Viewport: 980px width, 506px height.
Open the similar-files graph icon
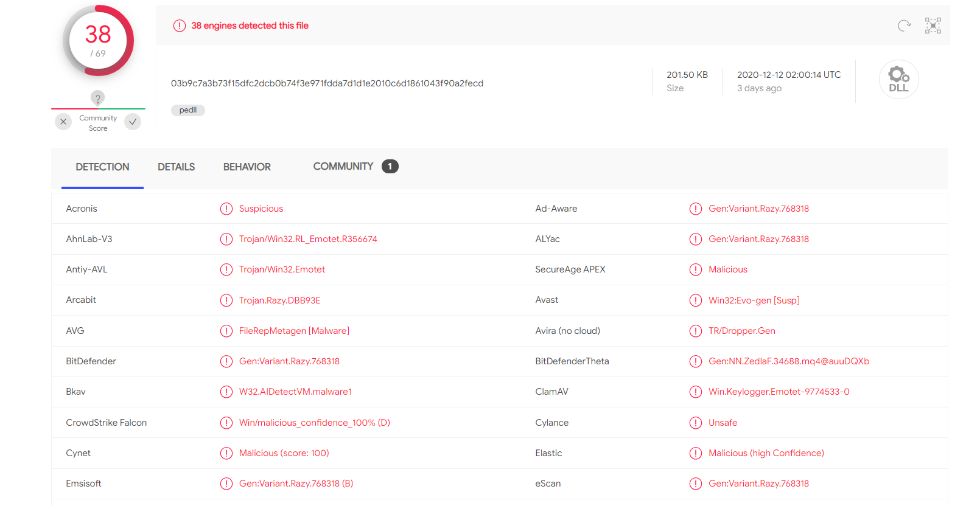point(933,26)
